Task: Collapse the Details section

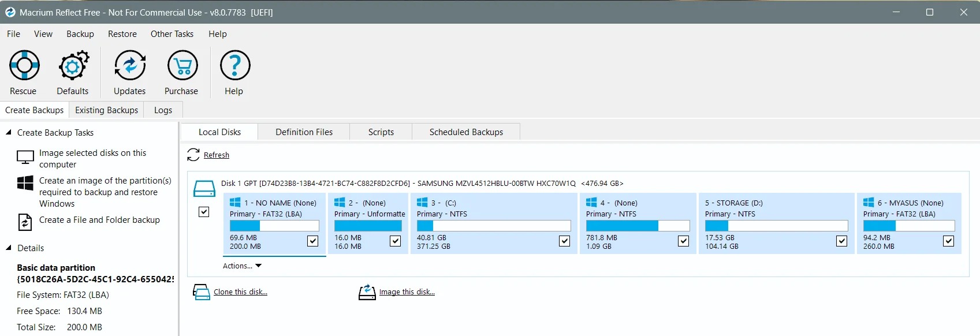Action: (9, 248)
